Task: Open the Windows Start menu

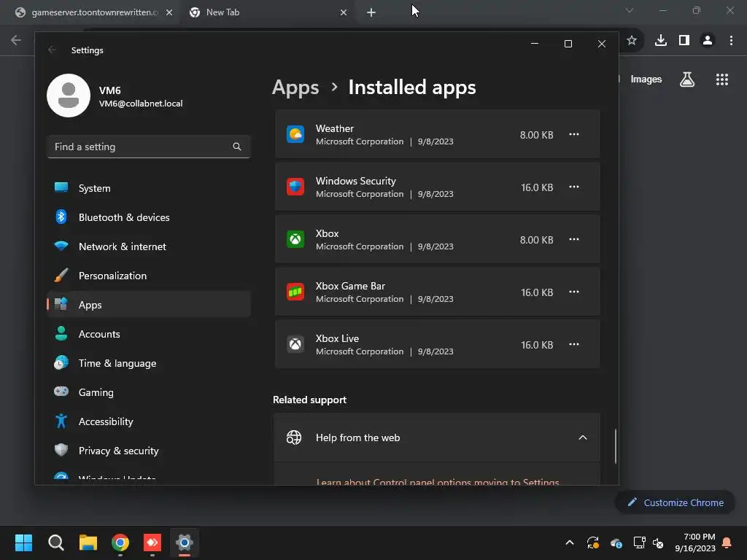Action: 23,542
